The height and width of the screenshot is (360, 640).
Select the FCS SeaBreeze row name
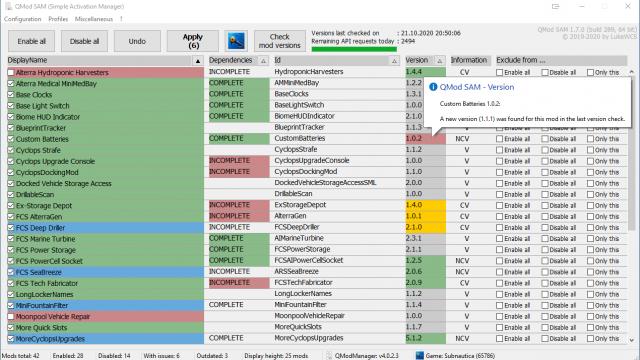(39, 272)
